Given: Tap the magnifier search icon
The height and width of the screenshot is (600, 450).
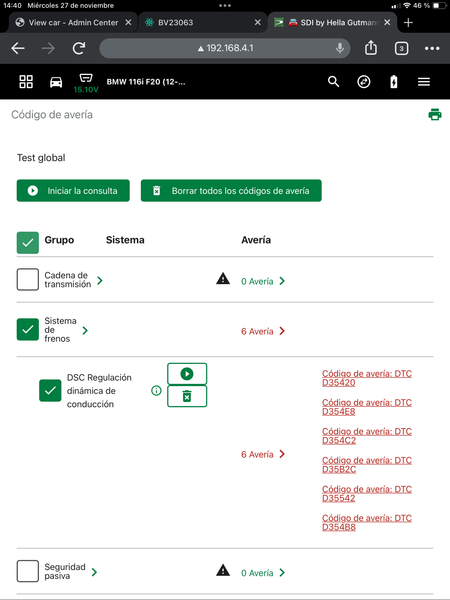Looking at the screenshot, I should 333,82.
